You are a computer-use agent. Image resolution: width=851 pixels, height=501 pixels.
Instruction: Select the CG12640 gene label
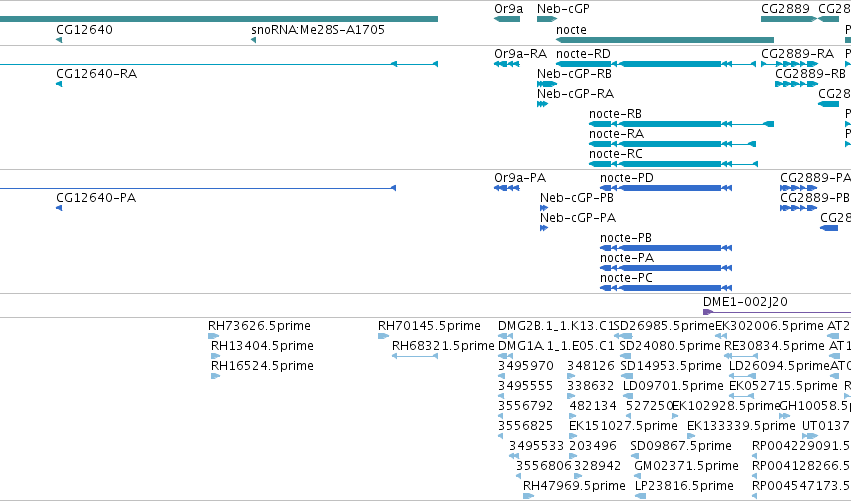(85, 29)
